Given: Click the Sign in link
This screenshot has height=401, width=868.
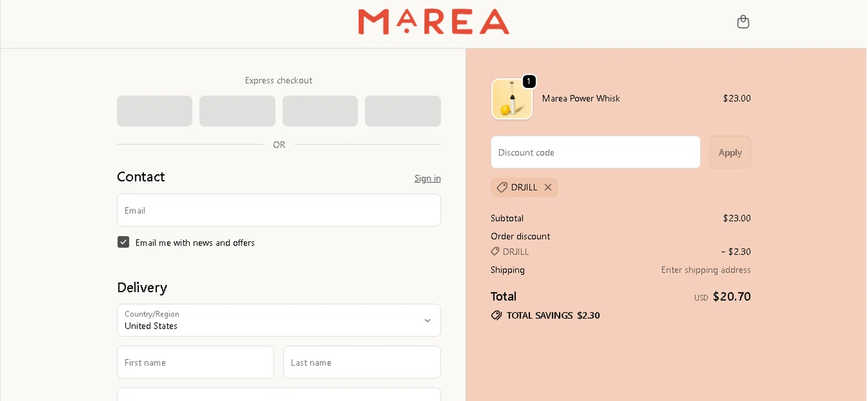Looking at the screenshot, I should coord(428,178).
